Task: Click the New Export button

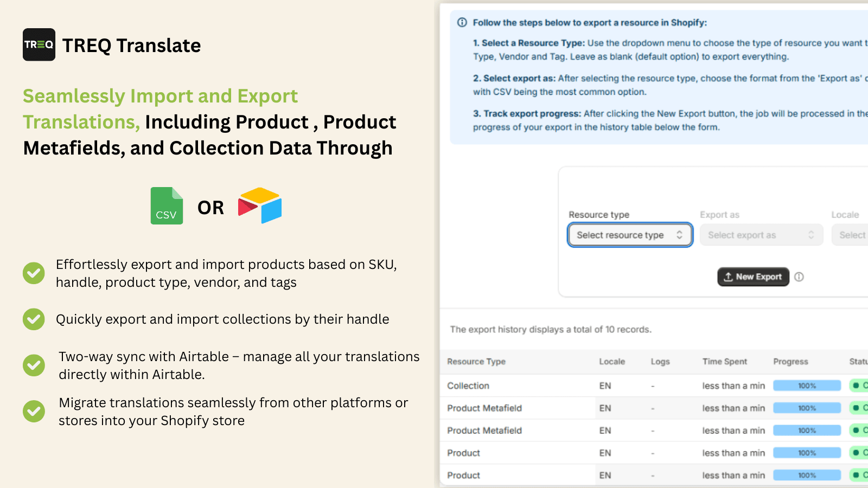Action: tap(753, 277)
